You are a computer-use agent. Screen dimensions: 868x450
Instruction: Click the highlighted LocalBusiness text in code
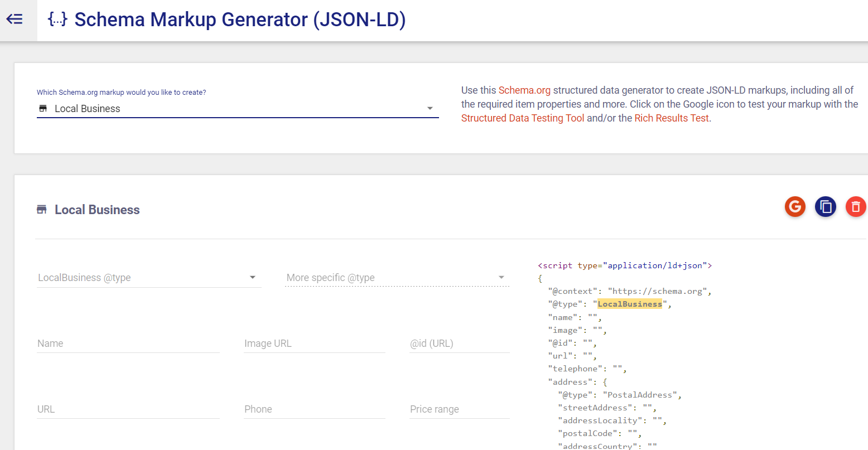(x=630, y=304)
